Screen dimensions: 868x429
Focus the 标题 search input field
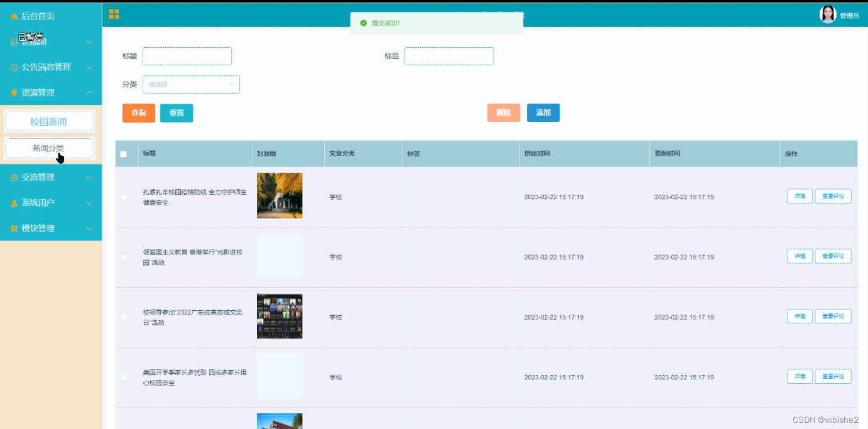187,56
